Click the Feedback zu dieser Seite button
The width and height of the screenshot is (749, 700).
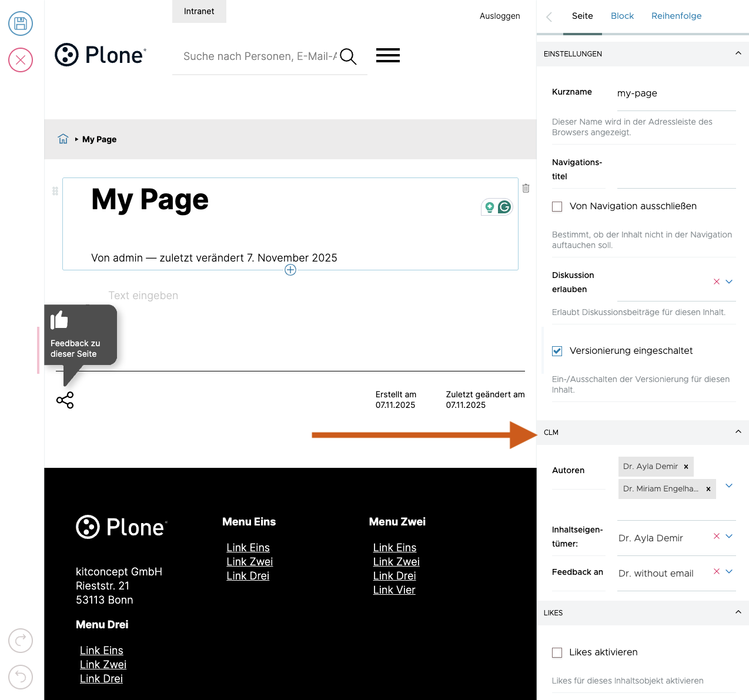(81, 335)
